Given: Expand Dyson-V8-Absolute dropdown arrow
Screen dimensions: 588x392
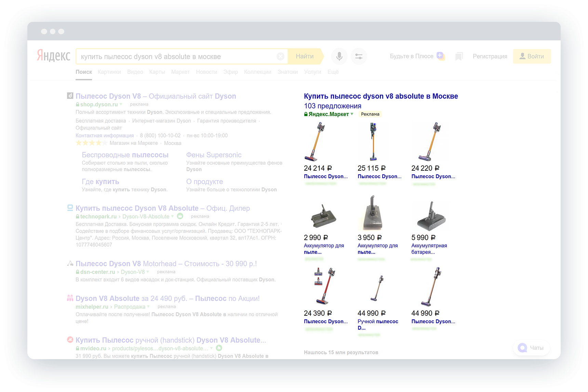Looking at the screenshot, I should [172, 216].
